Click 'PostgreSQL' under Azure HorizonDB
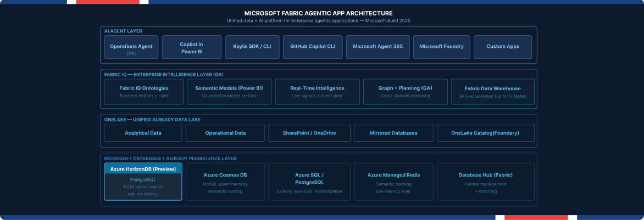644x220 pixels. (143, 180)
